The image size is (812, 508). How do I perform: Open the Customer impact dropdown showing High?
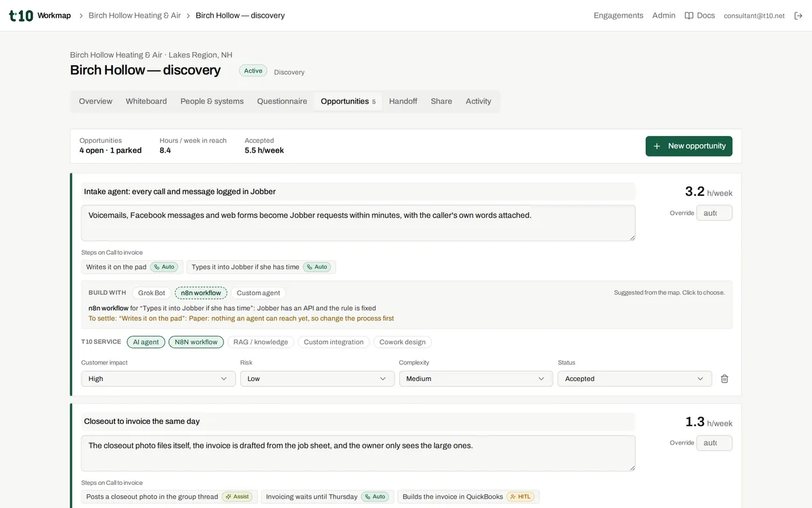point(158,379)
